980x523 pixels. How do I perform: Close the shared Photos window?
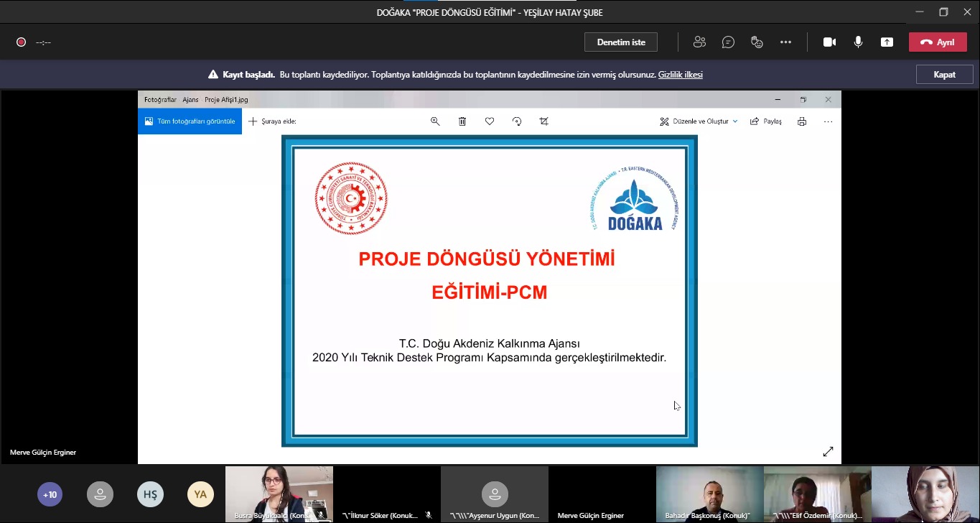828,100
